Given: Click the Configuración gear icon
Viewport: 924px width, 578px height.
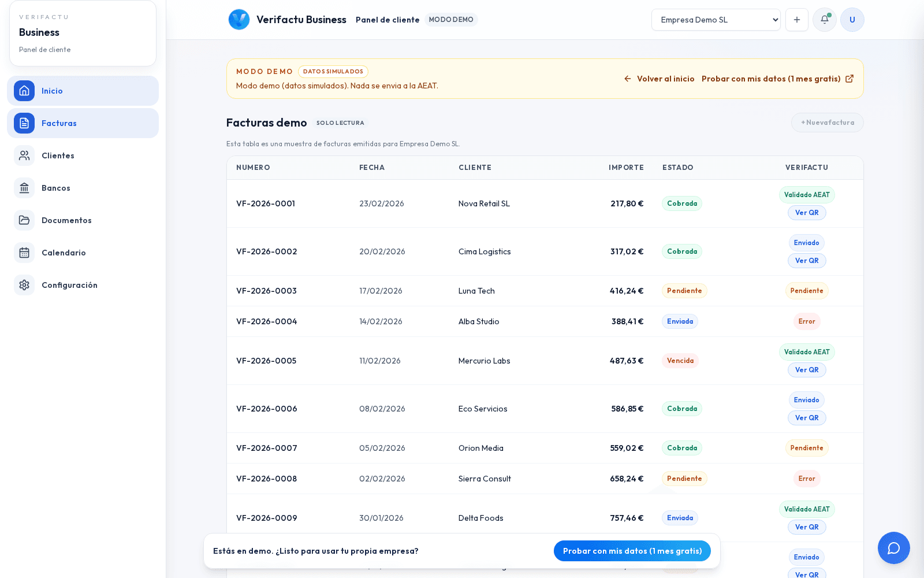Looking at the screenshot, I should pos(24,285).
